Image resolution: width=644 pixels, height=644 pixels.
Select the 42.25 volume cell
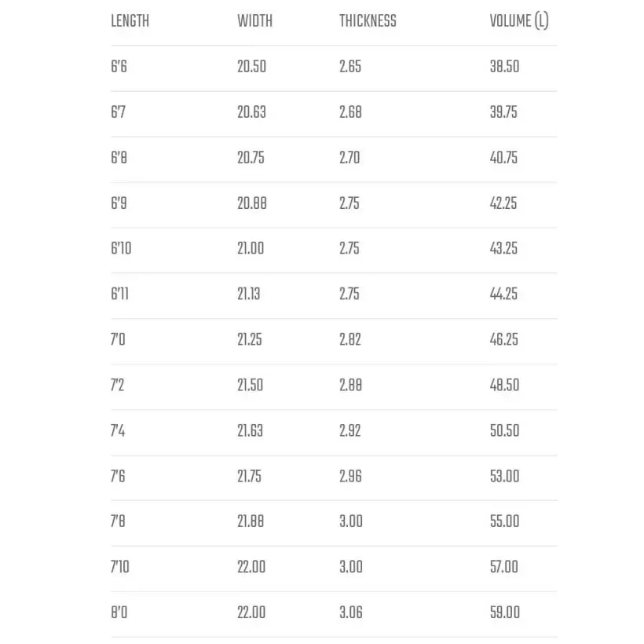[x=503, y=203]
